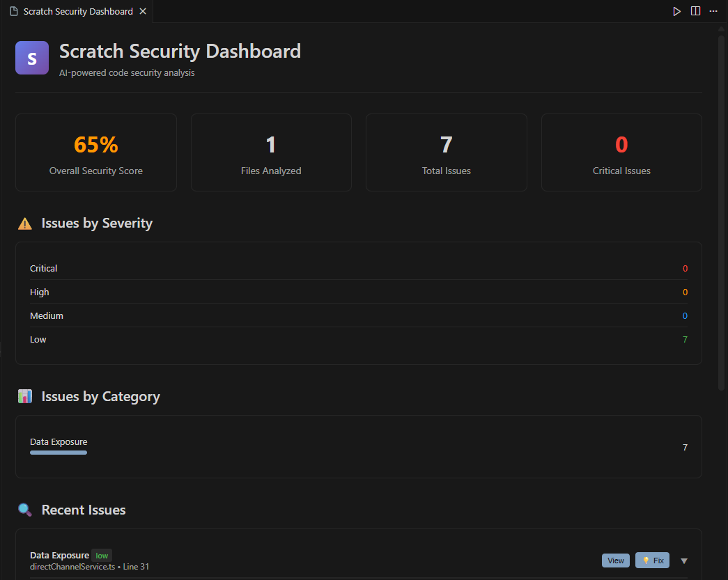
Task: Open the More Actions ellipsis menu
Action: [x=713, y=11]
